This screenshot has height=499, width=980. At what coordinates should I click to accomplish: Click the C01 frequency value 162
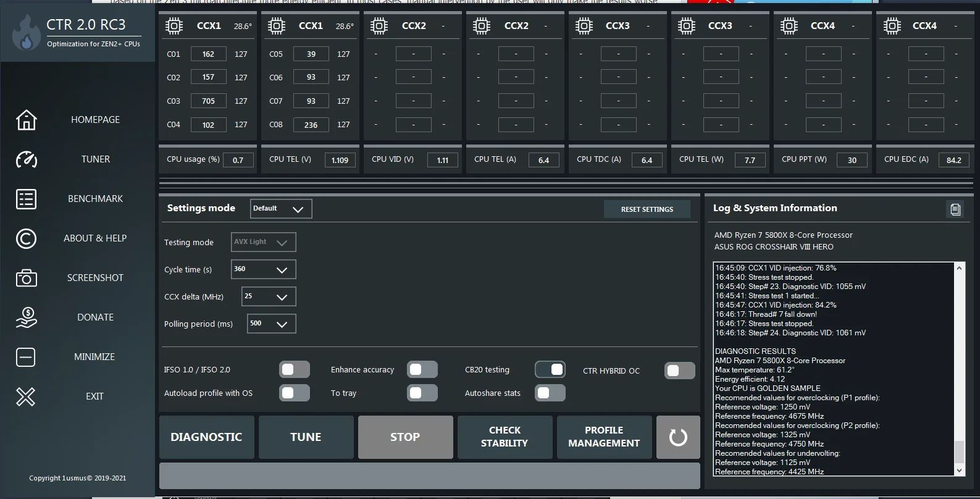208,54
